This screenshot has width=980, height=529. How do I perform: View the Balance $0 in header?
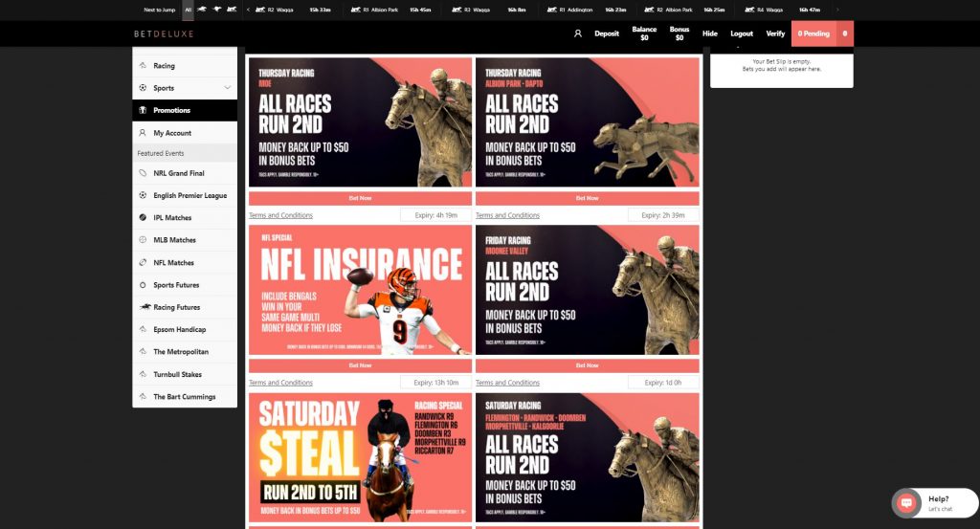point(644,33)
